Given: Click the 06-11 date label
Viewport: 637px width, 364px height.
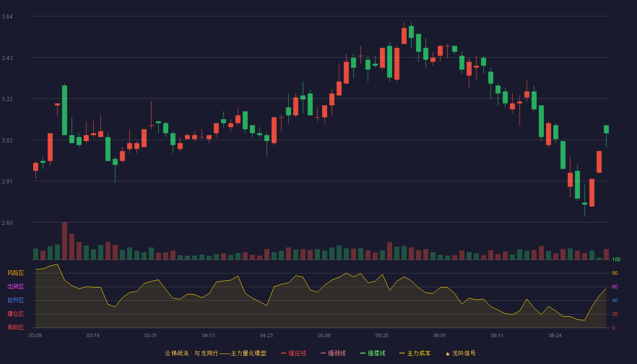Looking at the screenshot, I should (x=497, y=335).
